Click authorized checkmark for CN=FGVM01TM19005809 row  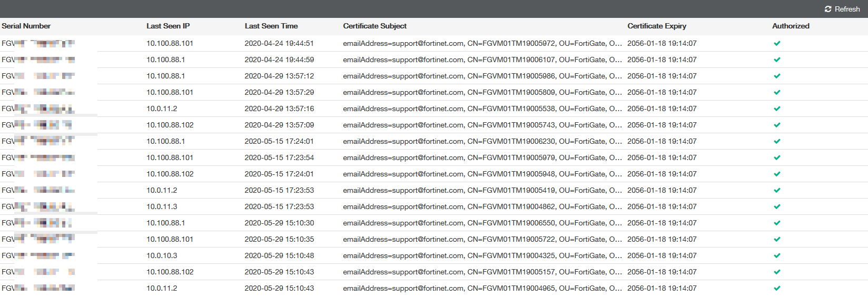pos(777,92)
